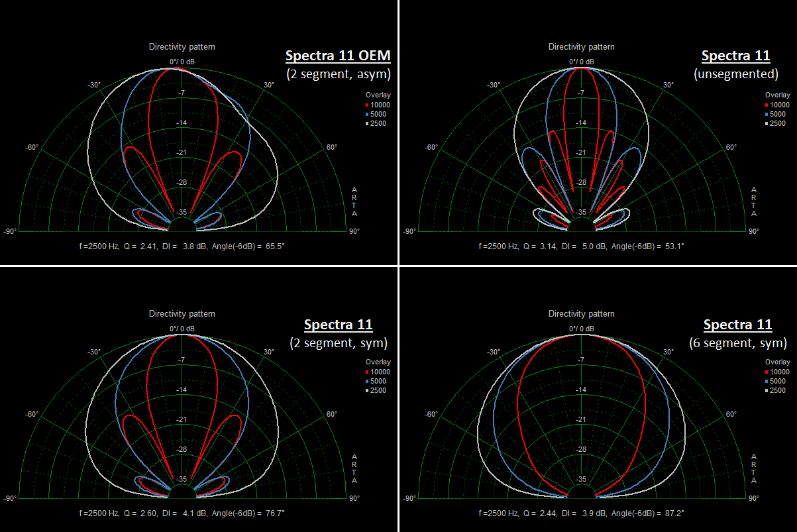The image size is (797, 532).
Task: Click 'Directivity pattern' heading in 2 segment sym plot
Action: click(x=182, y=314)
